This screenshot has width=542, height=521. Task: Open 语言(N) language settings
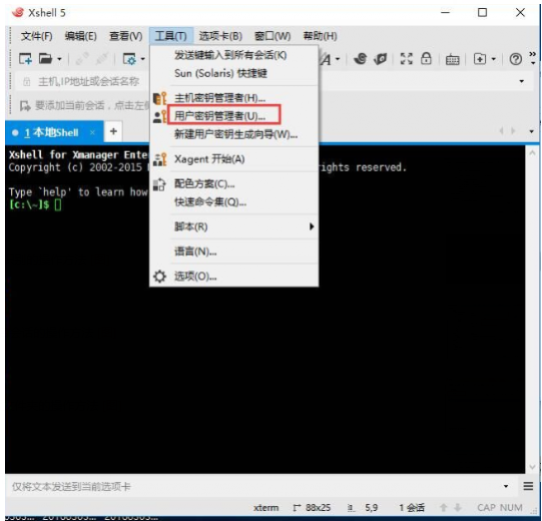(234, 252)
